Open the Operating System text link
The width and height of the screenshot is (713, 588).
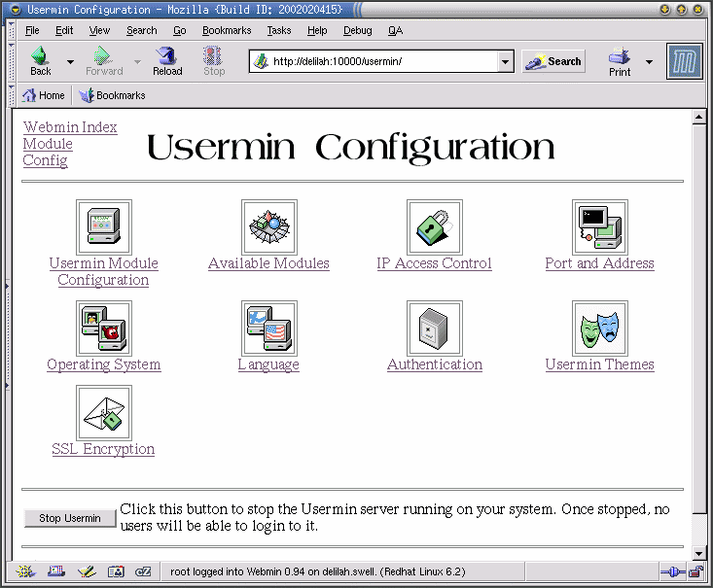pos(104,364)
